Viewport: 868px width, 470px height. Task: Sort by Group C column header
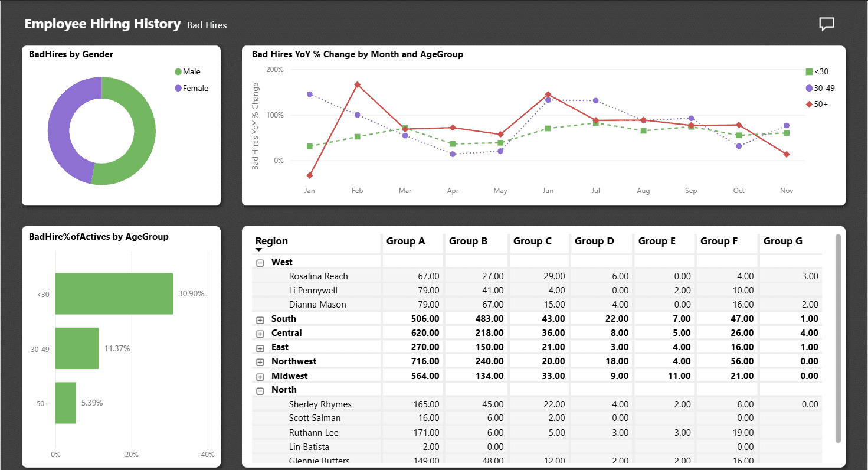click(532, 241)
